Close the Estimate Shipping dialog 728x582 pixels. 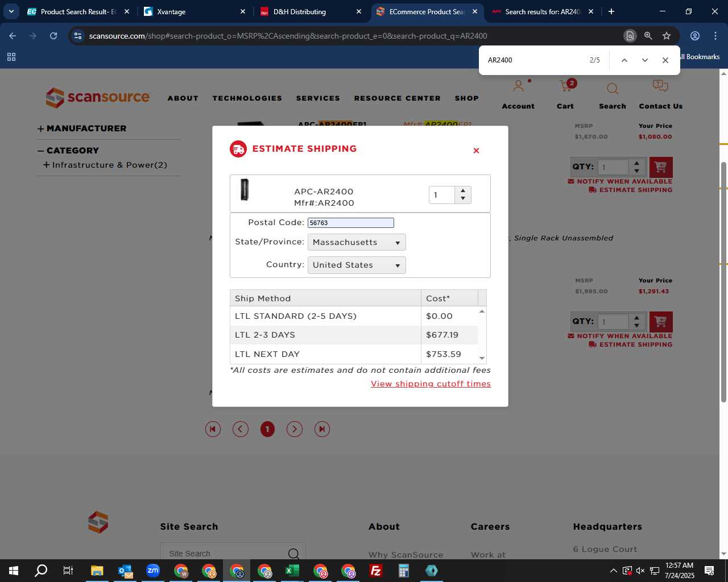(x=476, y=151)
